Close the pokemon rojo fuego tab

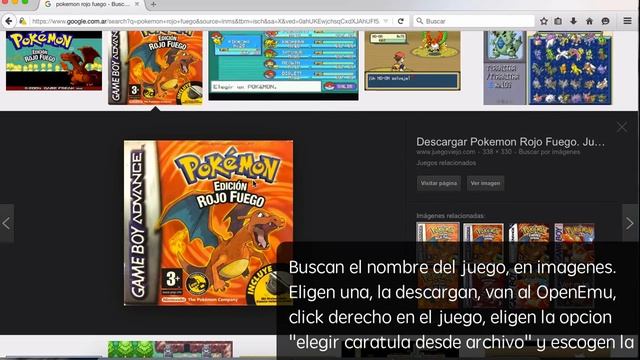pos(137,4)
